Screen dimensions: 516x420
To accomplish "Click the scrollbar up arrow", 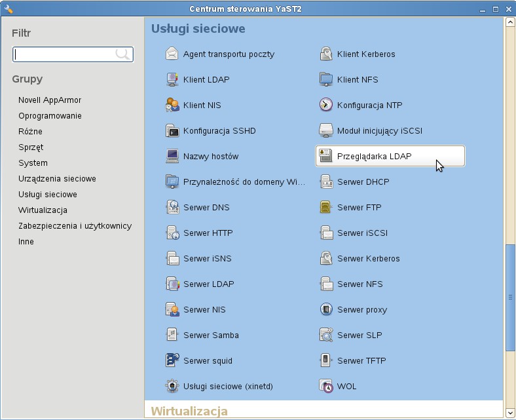I will (x=510, y=22).
